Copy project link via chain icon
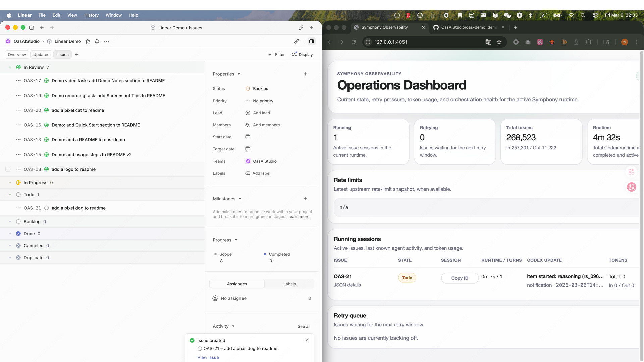The image size is (644, 362). [x=297, y=41]
